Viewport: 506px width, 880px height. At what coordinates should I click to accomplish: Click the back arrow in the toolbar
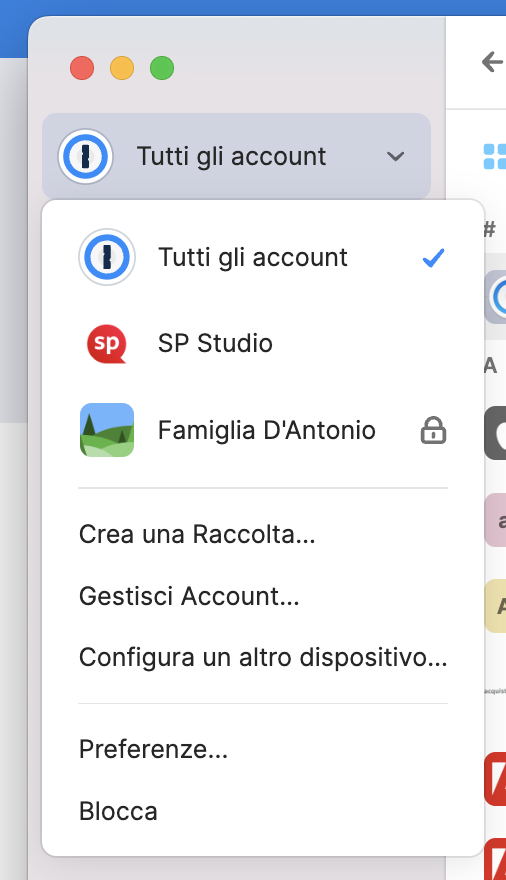(492, 62)
